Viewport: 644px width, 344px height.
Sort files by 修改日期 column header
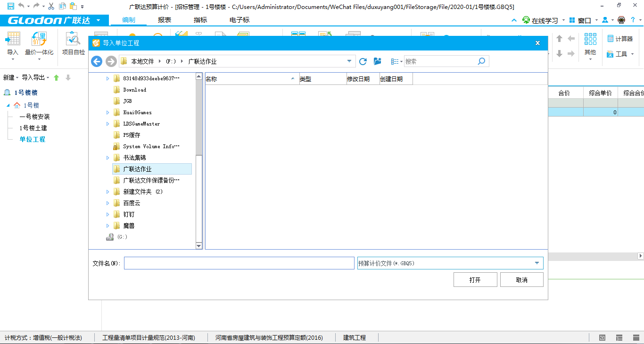(363, 79)
